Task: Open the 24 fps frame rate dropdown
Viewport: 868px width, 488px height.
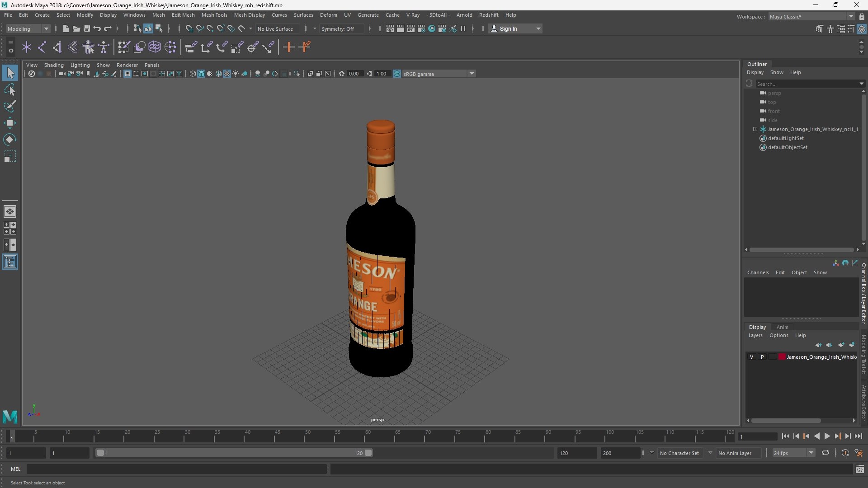Action: click(x=793, y=453)
